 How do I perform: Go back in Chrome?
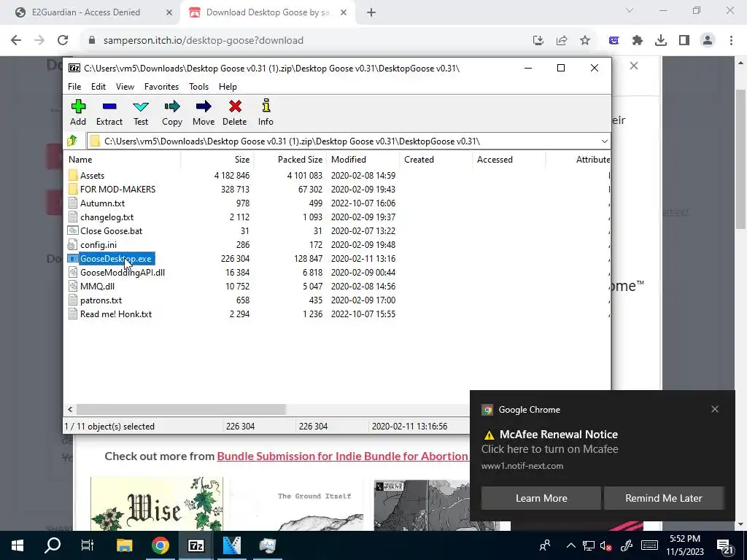pos(16,41)
